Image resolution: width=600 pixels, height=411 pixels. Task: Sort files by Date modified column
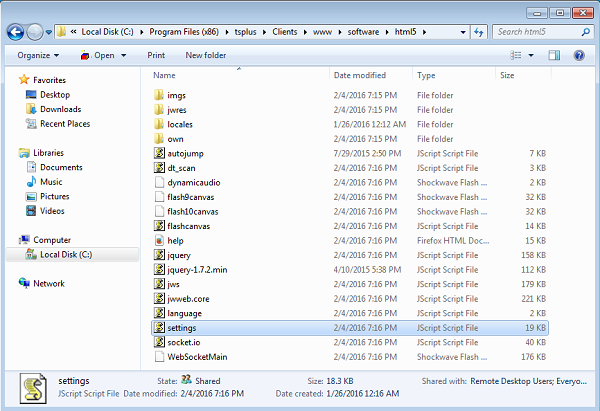point(359,75)
